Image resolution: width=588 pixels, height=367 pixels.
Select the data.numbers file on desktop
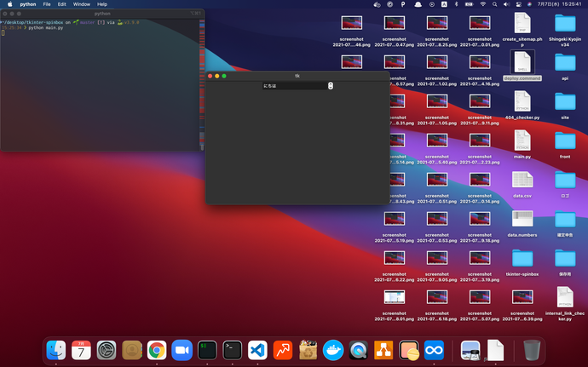[x=522, y=223]
